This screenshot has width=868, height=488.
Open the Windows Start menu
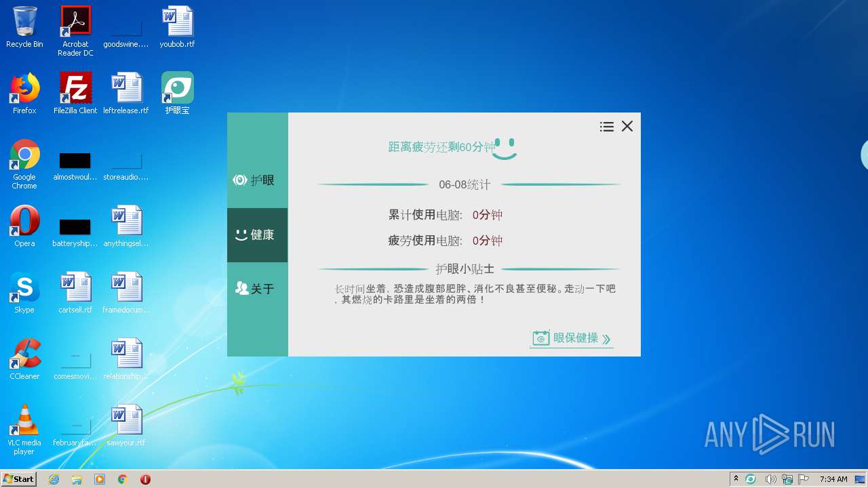19,479
